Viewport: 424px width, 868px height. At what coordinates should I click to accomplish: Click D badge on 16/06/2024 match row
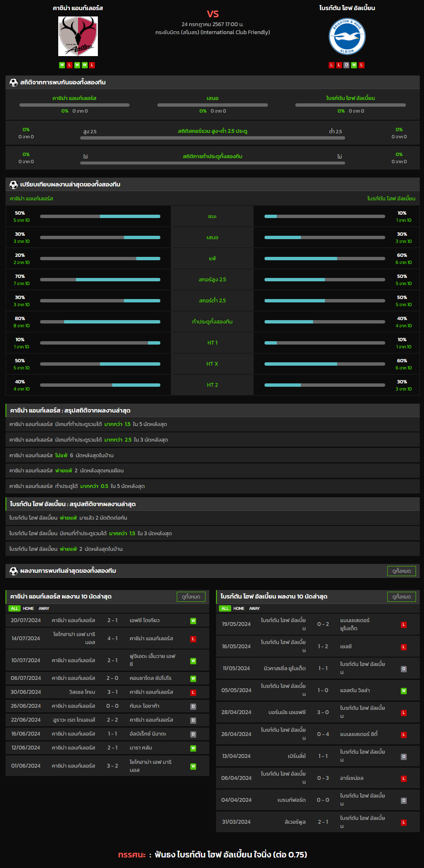pyautogui.click(x=193, y=734)
